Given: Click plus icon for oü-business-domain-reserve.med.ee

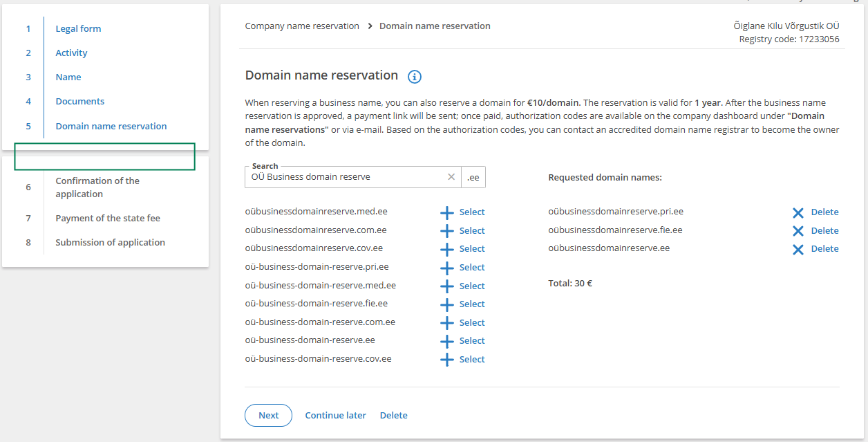Looking at the screenshot, I should click(x=447, y=286).
